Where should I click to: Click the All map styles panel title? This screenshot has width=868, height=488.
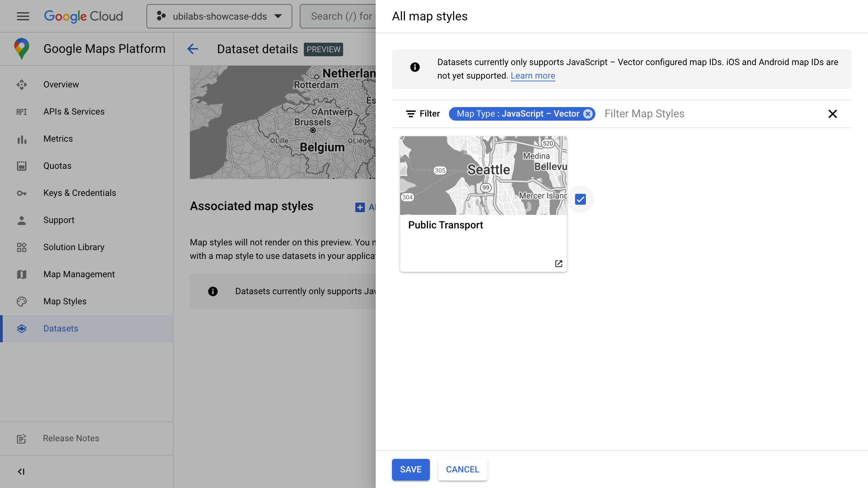click(x=430, y=16)
